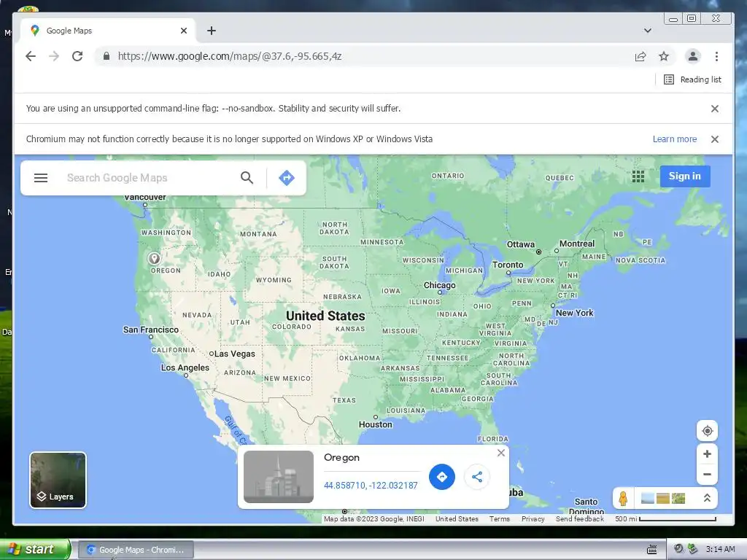This screenshot has width=747, height=560.
Task: Open the Windows start menu
Action: pos(34,549)
